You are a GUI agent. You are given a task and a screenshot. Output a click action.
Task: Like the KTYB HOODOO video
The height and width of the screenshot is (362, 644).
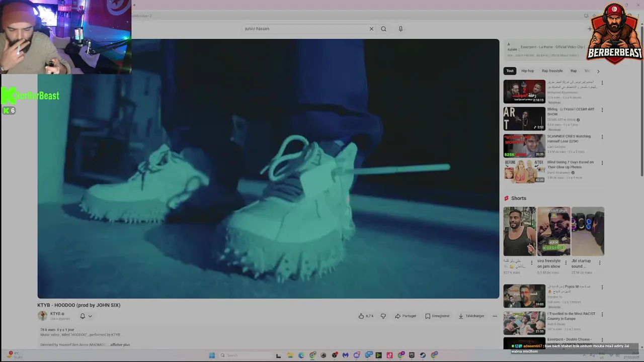point(366,316)
